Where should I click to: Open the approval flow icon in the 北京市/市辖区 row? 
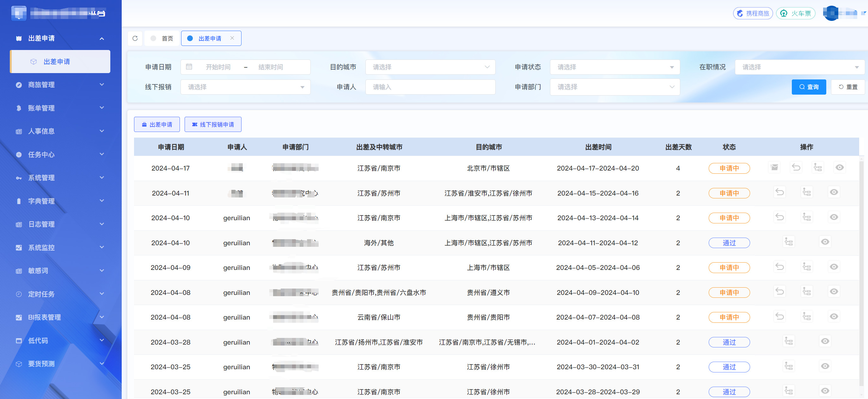818,167
